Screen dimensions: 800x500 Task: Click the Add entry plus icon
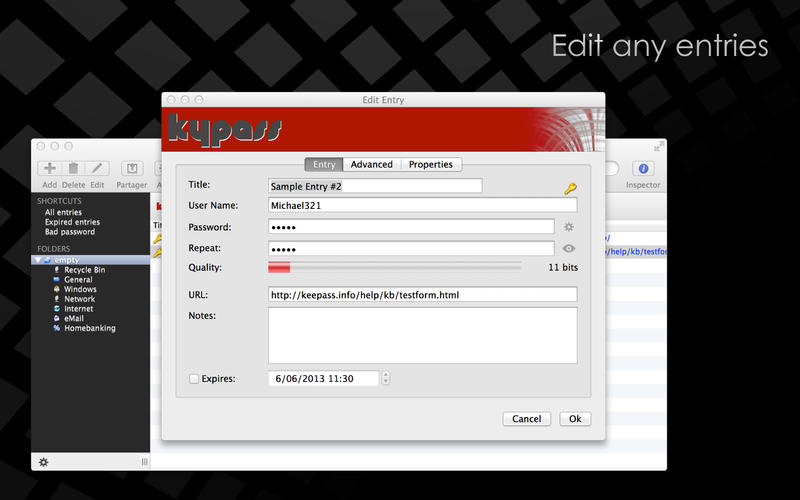click(50, 169)
